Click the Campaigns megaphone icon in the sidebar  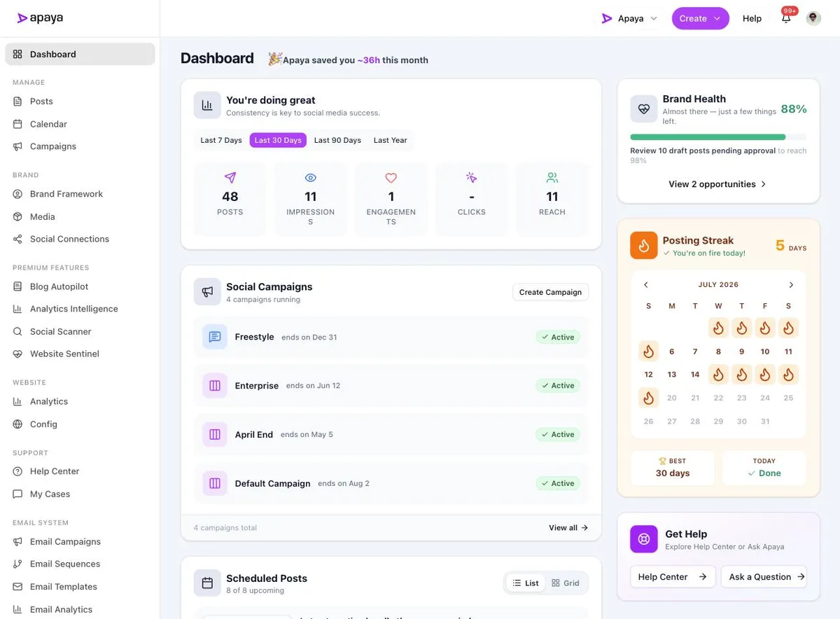tap(17, 146)
